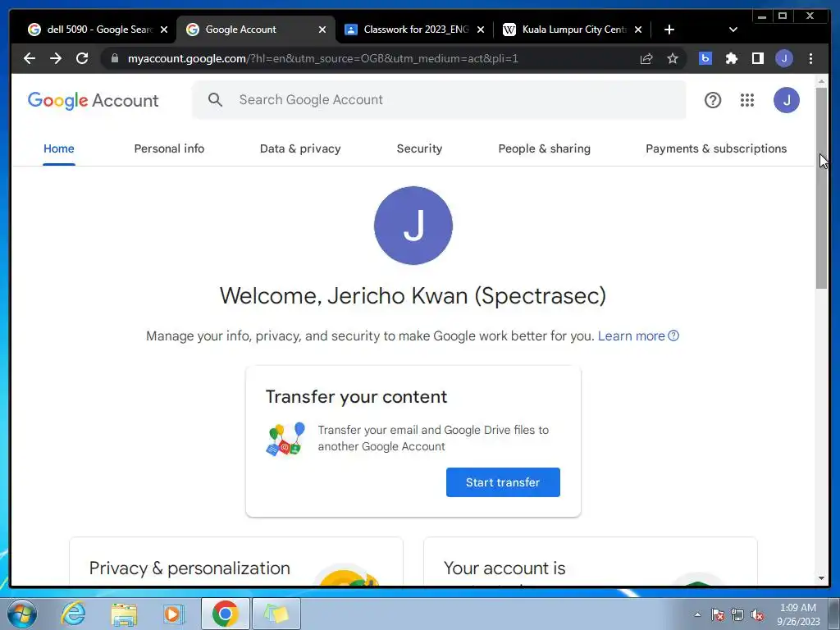Switch to Payments & subscriptions tab
Viewport: 840px width, 630px height.
pos(716,149)
